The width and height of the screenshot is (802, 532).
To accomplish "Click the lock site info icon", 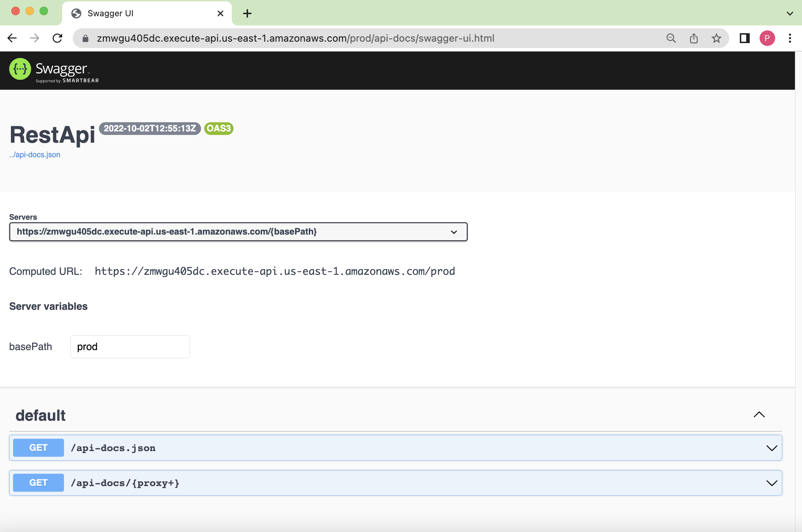I will point(85,38).
